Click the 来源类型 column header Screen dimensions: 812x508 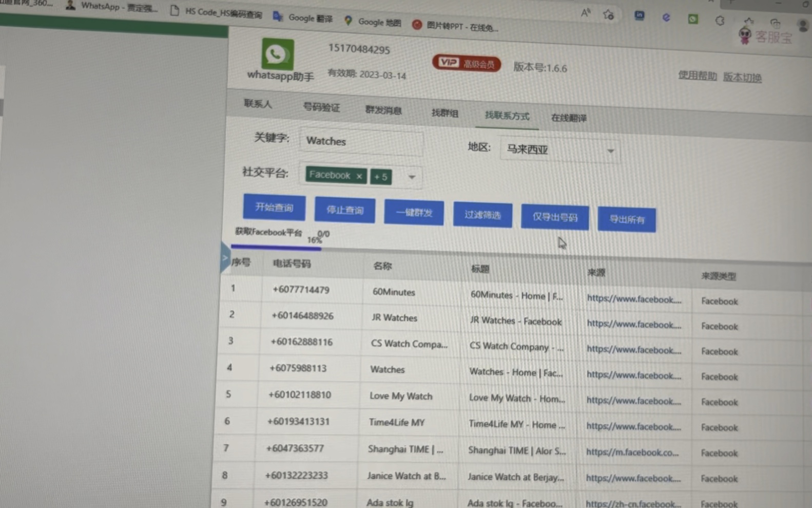coord(719,276)
